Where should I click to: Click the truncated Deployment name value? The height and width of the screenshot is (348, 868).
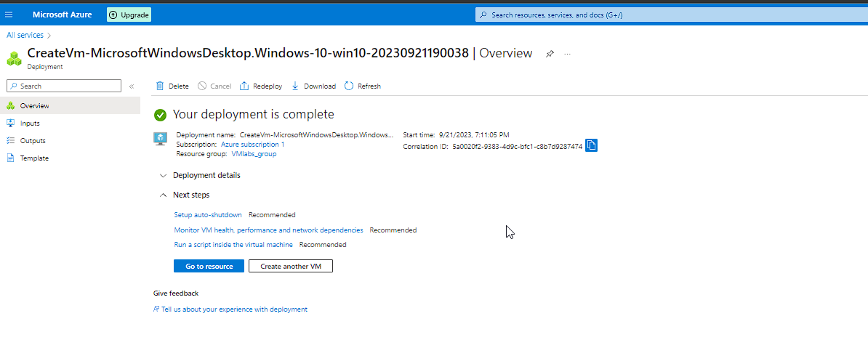(x=317, y=134)
